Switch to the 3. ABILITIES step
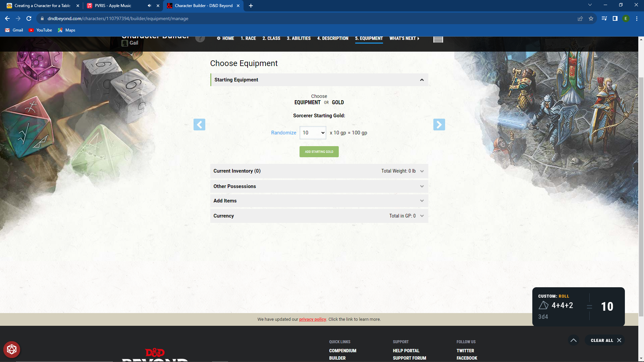 pyautogui.click(x=299, y=38)
